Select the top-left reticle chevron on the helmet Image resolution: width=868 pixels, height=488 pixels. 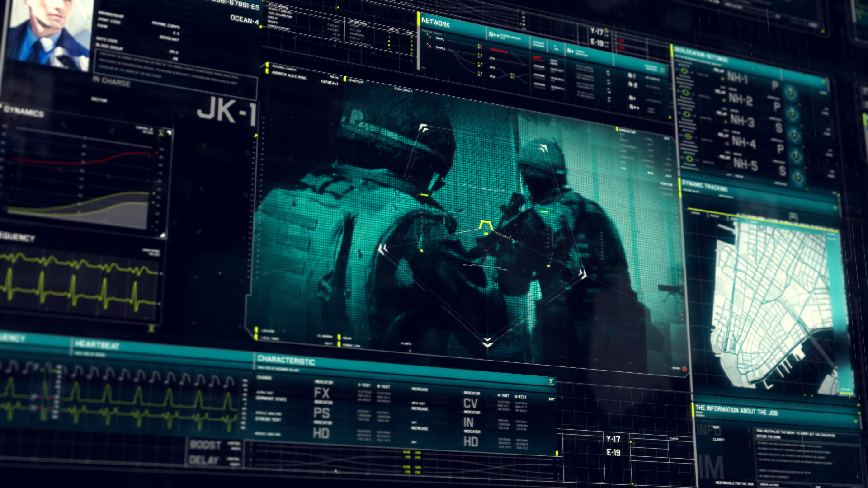(423, 128)
